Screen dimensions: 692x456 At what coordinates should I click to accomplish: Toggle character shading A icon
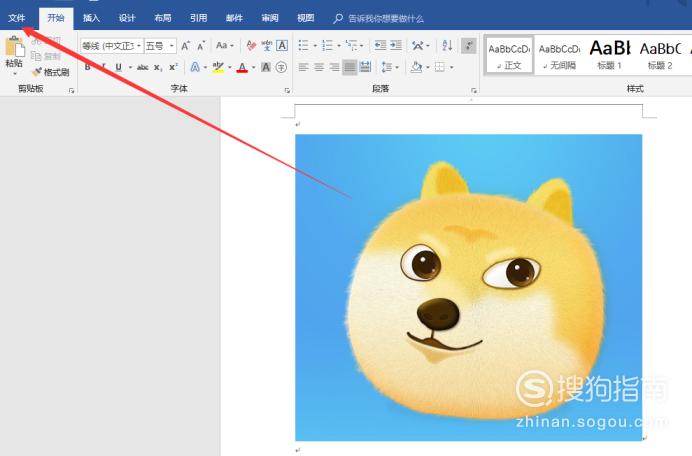(266, 67)
